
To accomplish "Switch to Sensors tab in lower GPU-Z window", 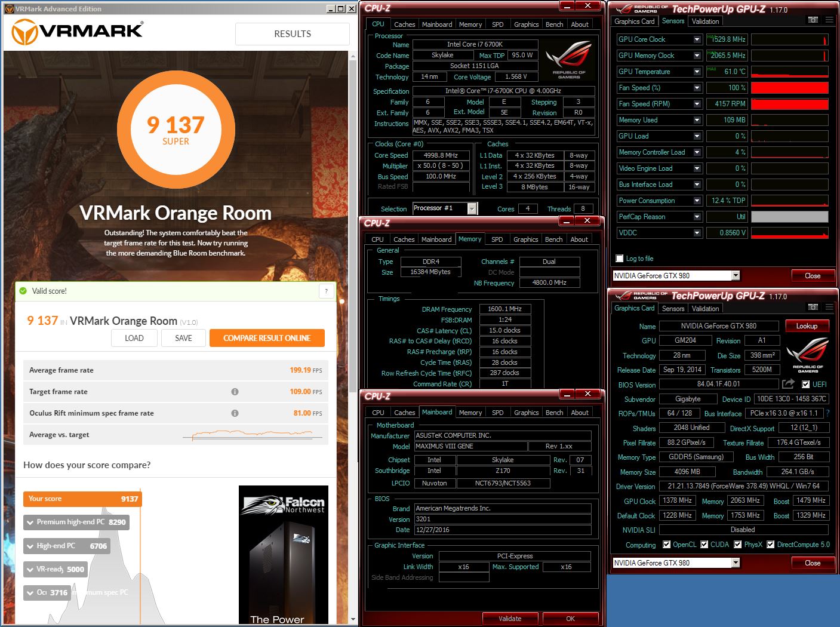I will tap(673, 309).
